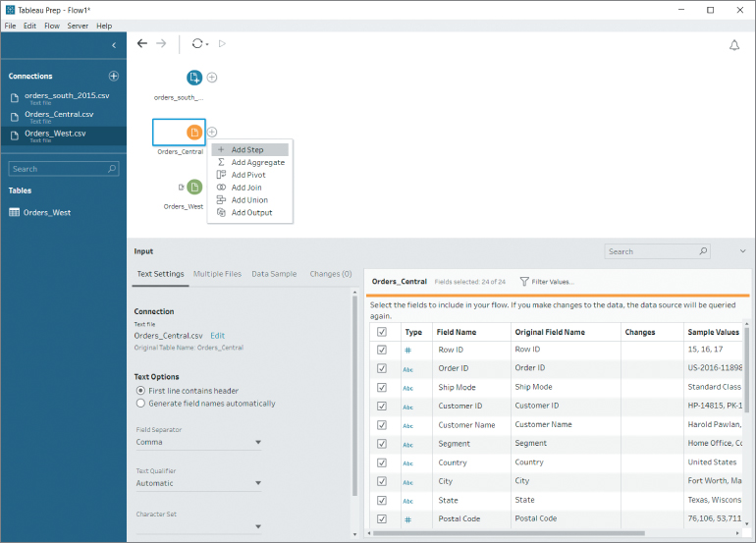Image resolution: width=756 pixels, height=543 pixels.
Task: Switch to the Multiple Files tab
Action: (217, 274)
